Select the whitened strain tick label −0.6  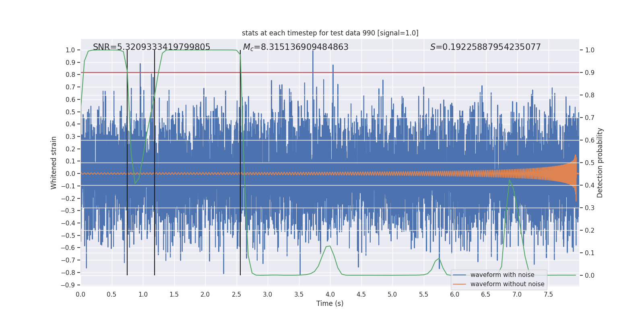(68, 248)
